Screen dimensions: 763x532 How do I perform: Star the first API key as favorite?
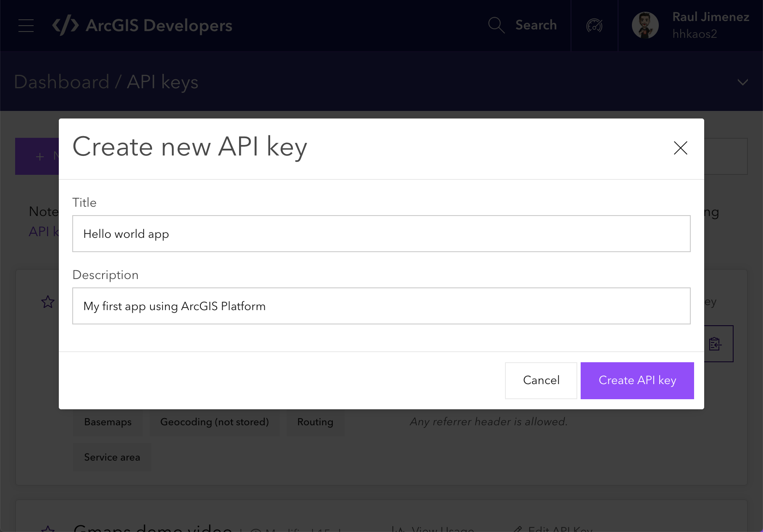(x=48, y=302)
